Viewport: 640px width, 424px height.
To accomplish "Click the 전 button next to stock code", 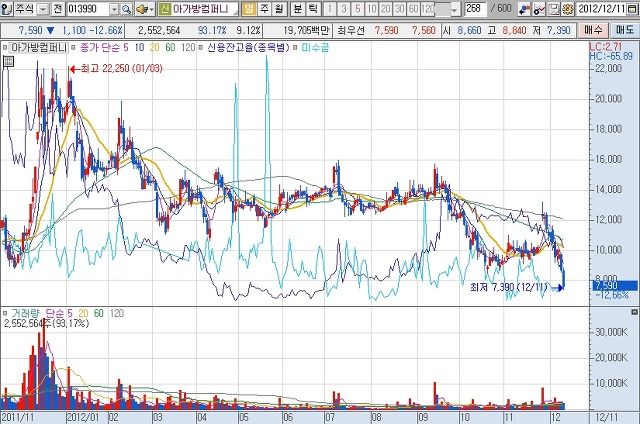I will point(58,9).
